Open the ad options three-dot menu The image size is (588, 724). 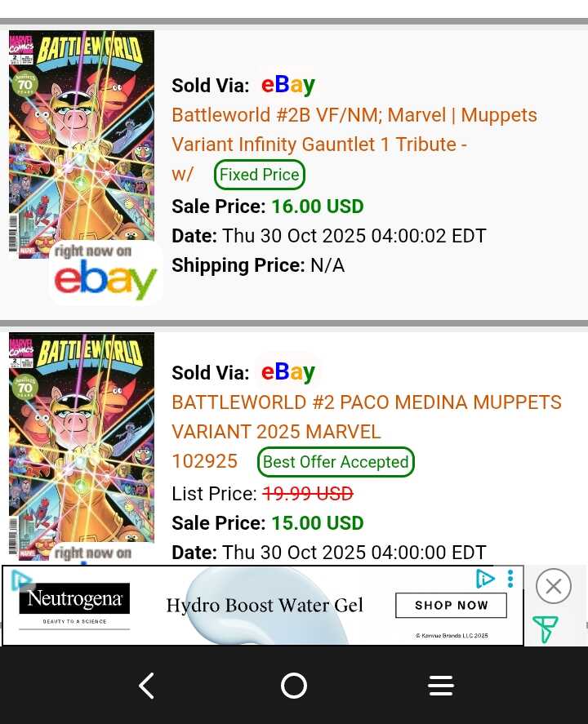(x=510, y=579)
